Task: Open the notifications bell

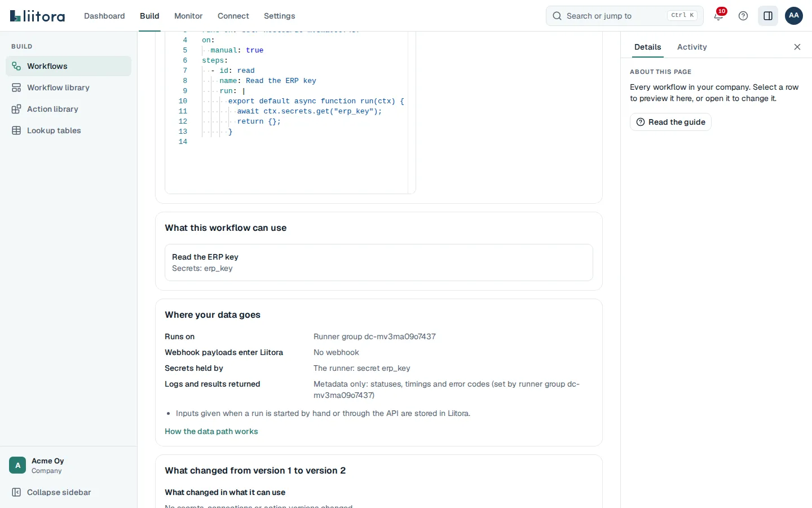Action: [x=718, y=16]
